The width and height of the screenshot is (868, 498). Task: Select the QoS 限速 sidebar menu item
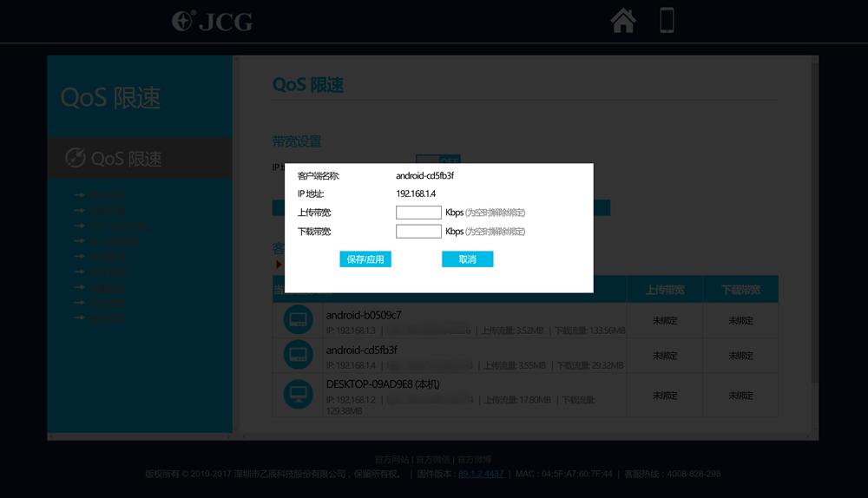tap(140, 158)
